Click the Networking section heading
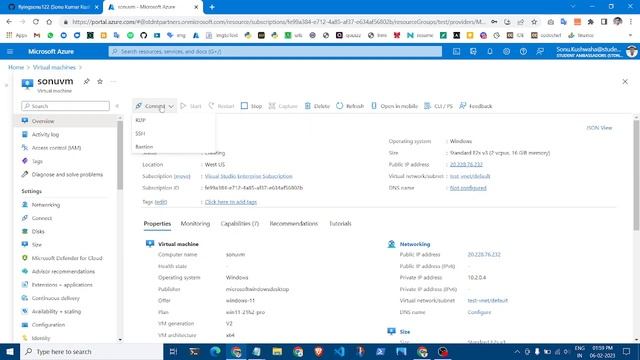The height and width of the screenshot is (360, 640). [415, 244]
